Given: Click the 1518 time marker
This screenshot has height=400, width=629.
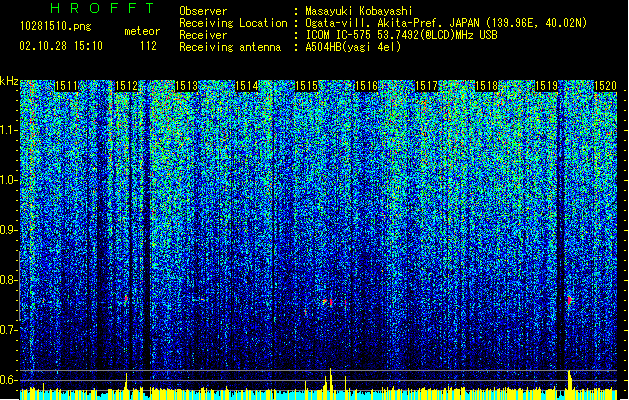Looking at the screenshot, I should pos(487,86).
